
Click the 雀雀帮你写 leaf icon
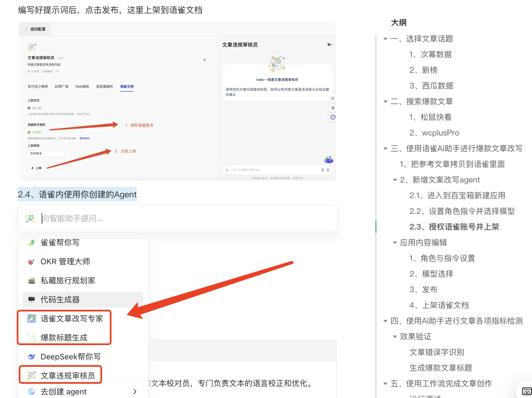[x=31, y=242]
